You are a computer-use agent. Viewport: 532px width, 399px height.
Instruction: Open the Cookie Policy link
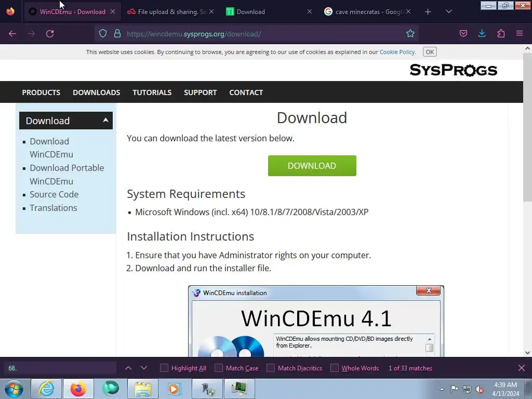tap(397, 52)
